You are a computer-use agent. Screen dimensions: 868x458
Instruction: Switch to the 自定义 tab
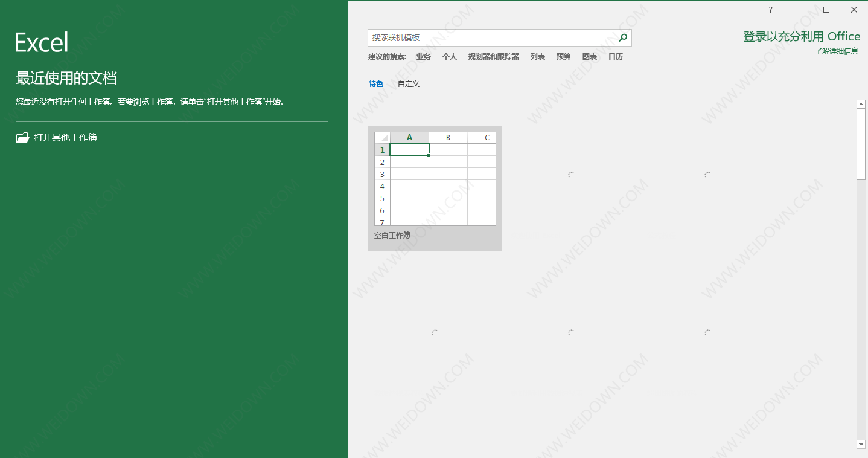(x=409, y=84)
